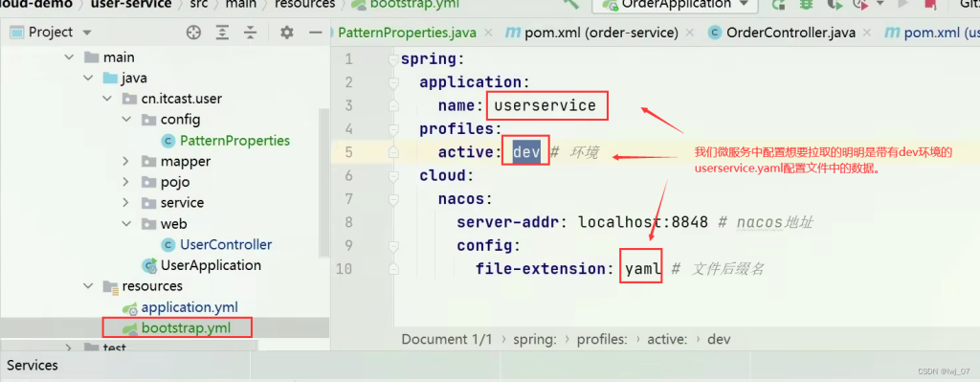
Task: Open Project panel settings gear
Action: [x=287, y=33]
